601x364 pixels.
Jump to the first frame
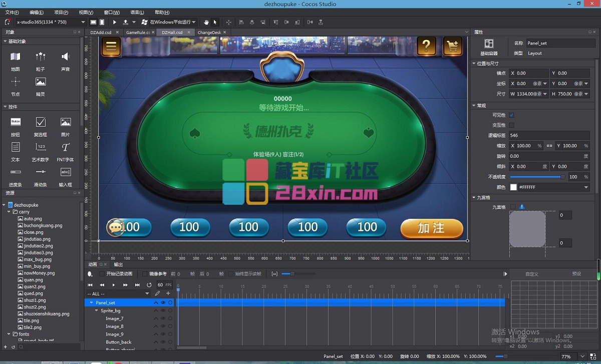coord(90,285)
